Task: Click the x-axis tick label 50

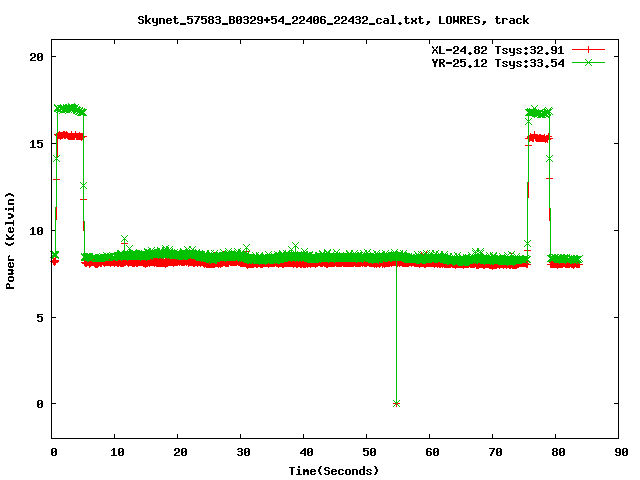Action: [369, 452]
